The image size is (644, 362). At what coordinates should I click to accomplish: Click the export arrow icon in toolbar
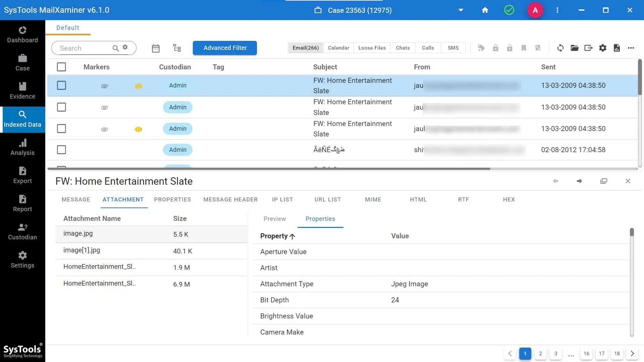point(589,48)
